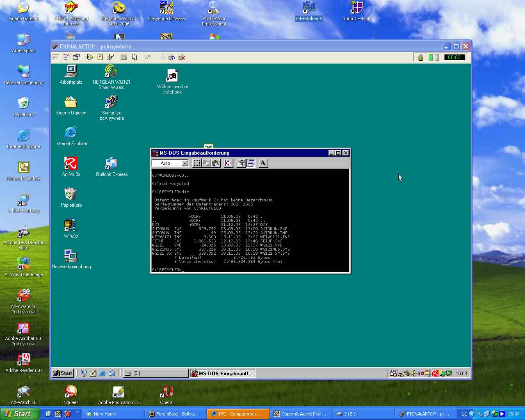Click Copy icon in MS-DOS toolbar
Screen dimensions: 525x420
coord(206,163)
